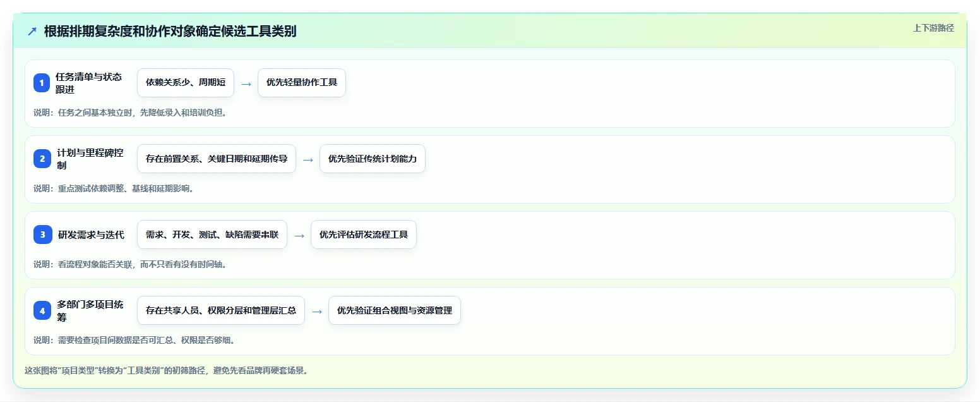The image size is (980, 402).
Task: Click the number 3 step badge
Action: (42, 234)
